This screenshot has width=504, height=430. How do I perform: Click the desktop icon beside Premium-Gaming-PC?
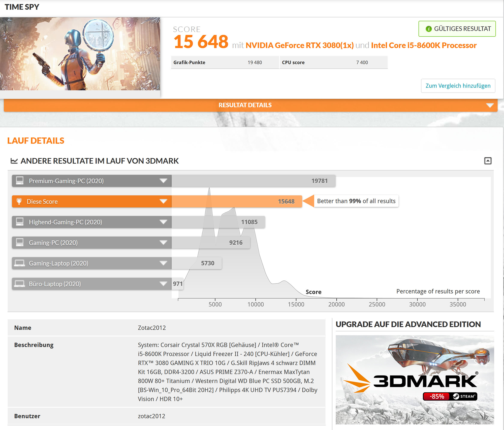[20, 181]
